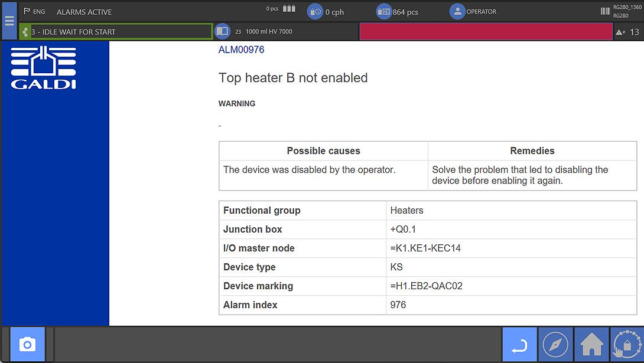This screenshot has height=363, width=644.
Task: Click the ALM00976 alarm code link
Action: pyautogui.click(x=241, y=50)
